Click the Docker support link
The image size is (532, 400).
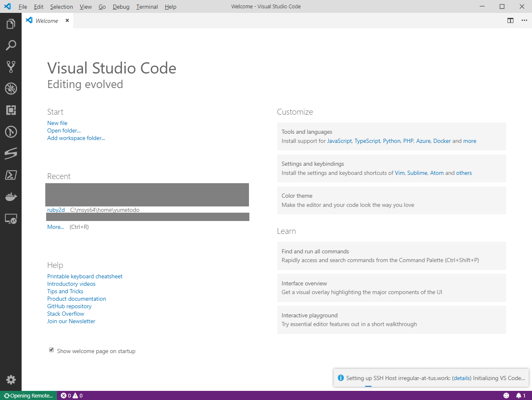[x=442, y=141]
